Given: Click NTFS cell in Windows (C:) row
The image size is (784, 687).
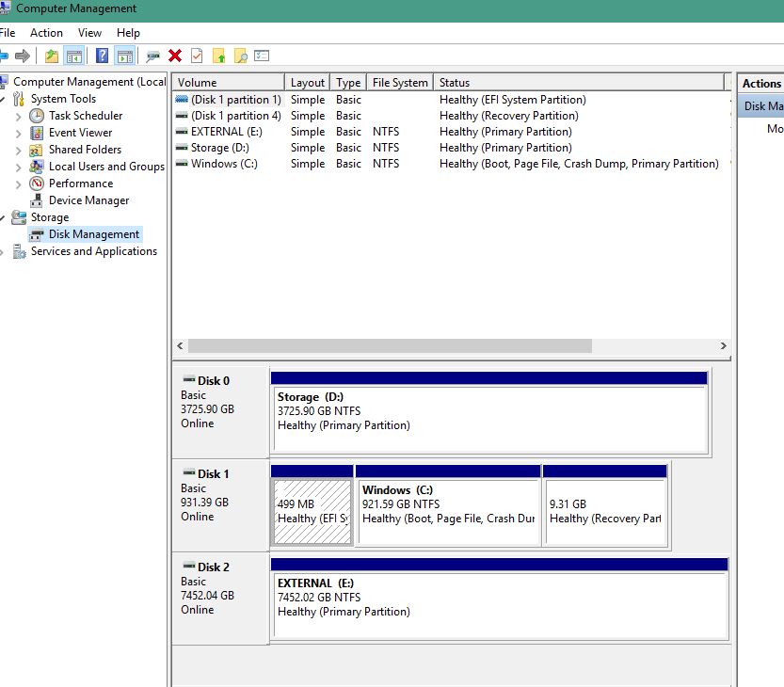Looking at the screenshot, I should (386, 164).
